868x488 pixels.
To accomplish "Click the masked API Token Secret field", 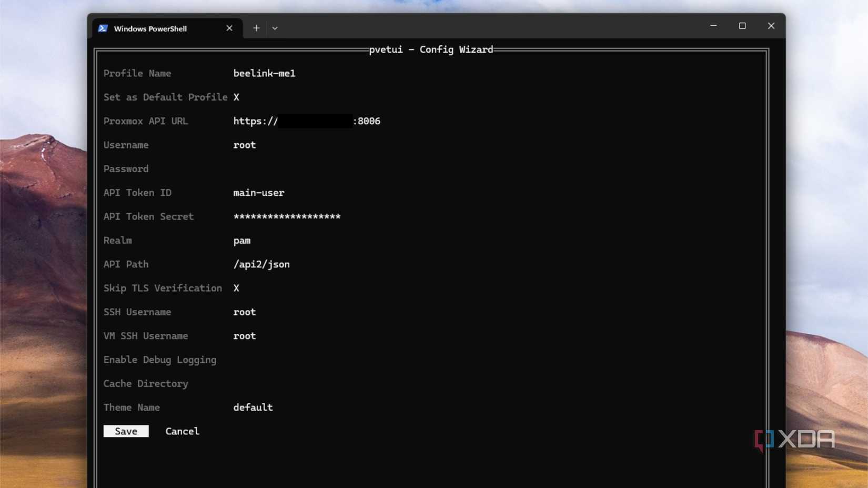I will (x=287, y=217).
